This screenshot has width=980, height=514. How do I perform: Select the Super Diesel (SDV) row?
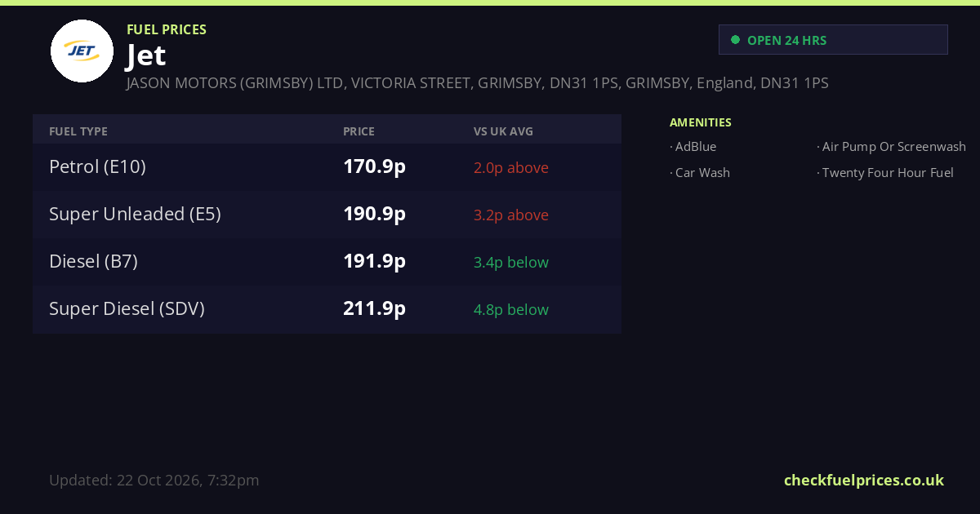327,309
